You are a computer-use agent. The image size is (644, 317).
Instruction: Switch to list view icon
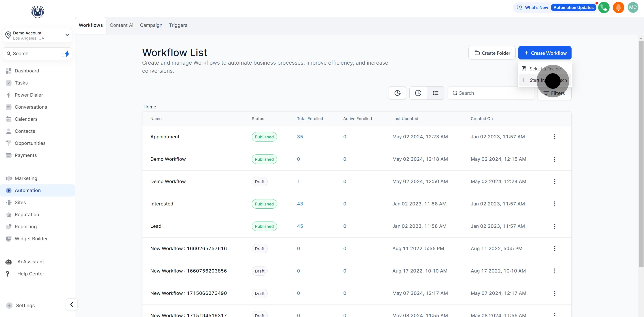pos(435,93)
